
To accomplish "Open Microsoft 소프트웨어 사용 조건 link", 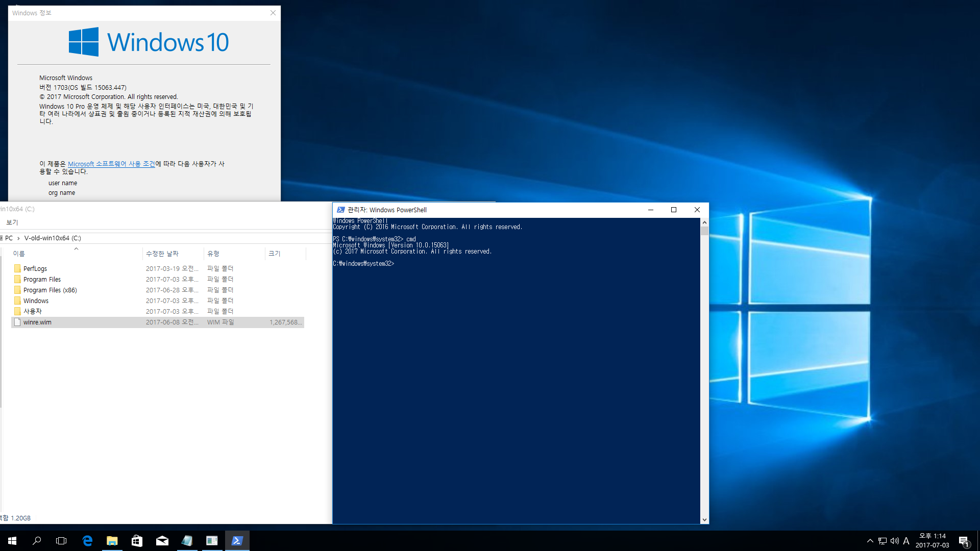I will point(111,164).
